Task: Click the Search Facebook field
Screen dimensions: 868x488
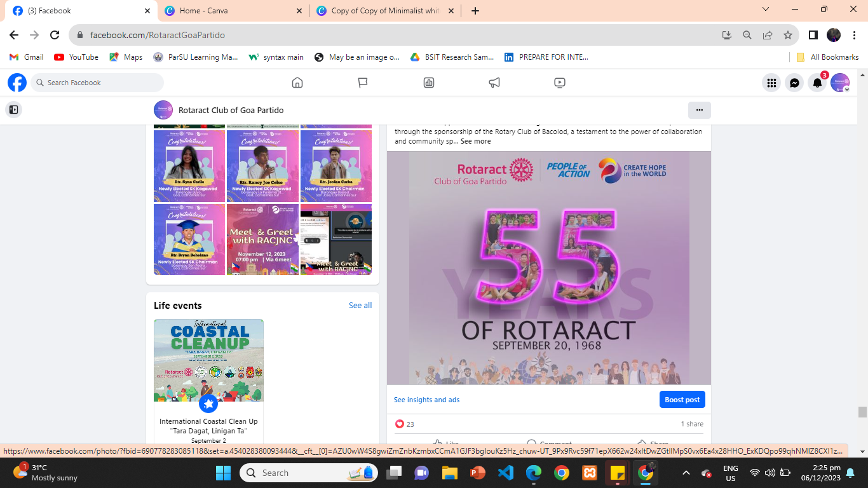Action: pos(97,83)
